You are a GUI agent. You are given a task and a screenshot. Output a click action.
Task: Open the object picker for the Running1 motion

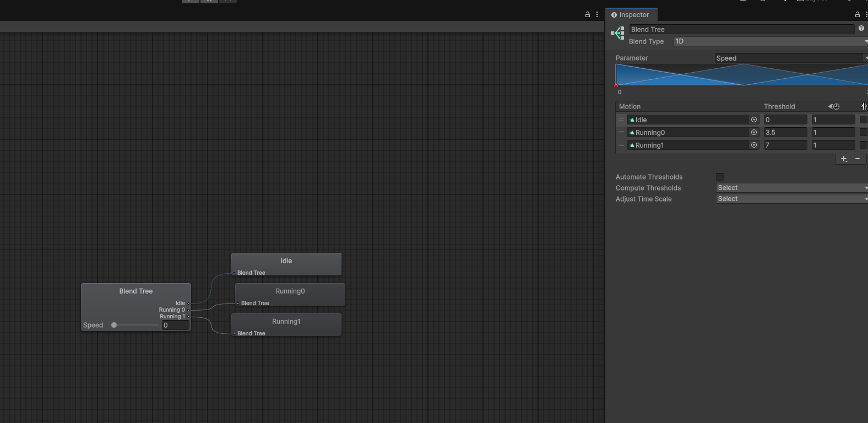(754, 145)
